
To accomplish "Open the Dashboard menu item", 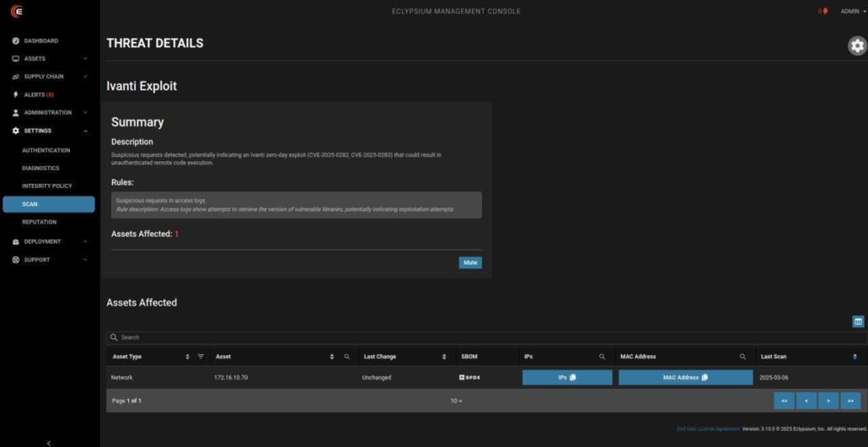I will tap(40, 40).
